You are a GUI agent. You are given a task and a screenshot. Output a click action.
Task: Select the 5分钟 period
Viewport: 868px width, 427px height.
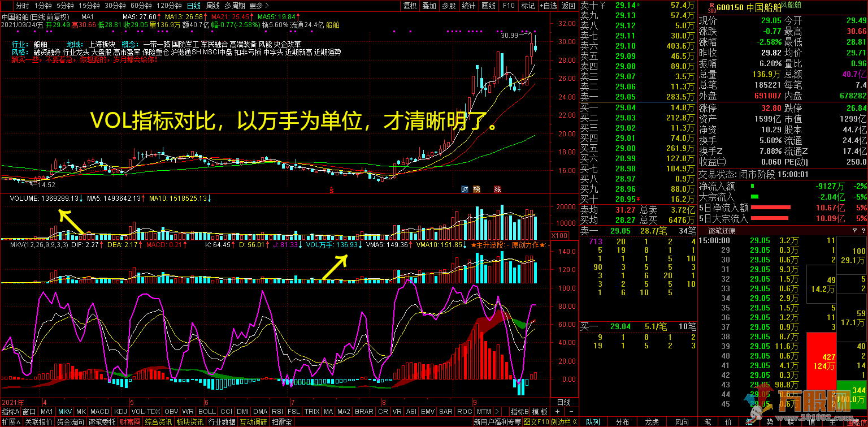tap(65, 5)
